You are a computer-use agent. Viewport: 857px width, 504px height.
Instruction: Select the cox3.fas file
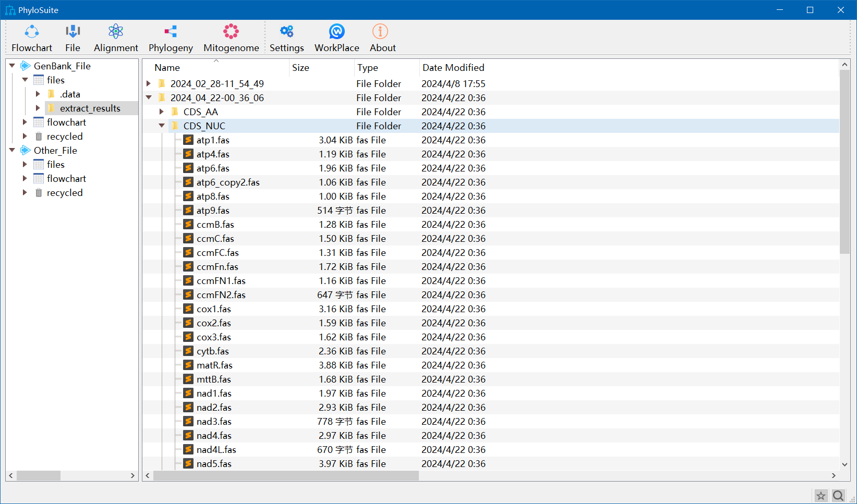[214, 337]
